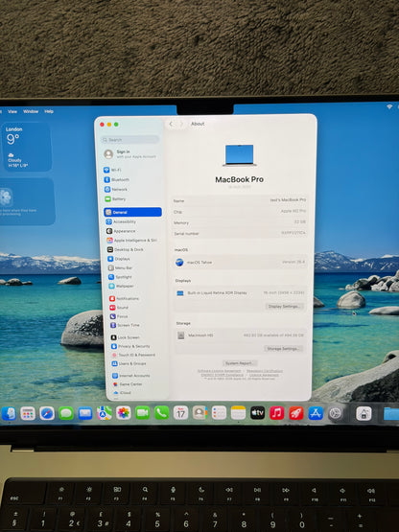This screenshot has width=399, height=532.
Task: Click Sign In with your Apple Account
Action: 130,154
